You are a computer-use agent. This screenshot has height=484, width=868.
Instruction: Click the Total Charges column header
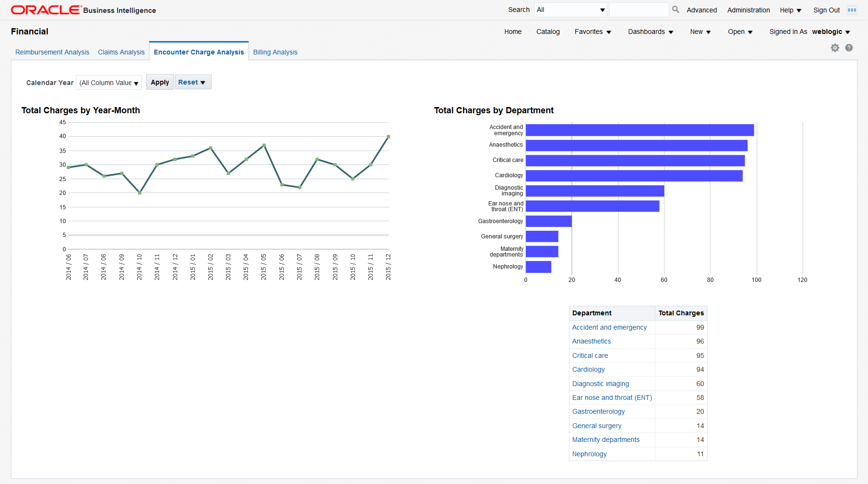(x=681, y=313)
